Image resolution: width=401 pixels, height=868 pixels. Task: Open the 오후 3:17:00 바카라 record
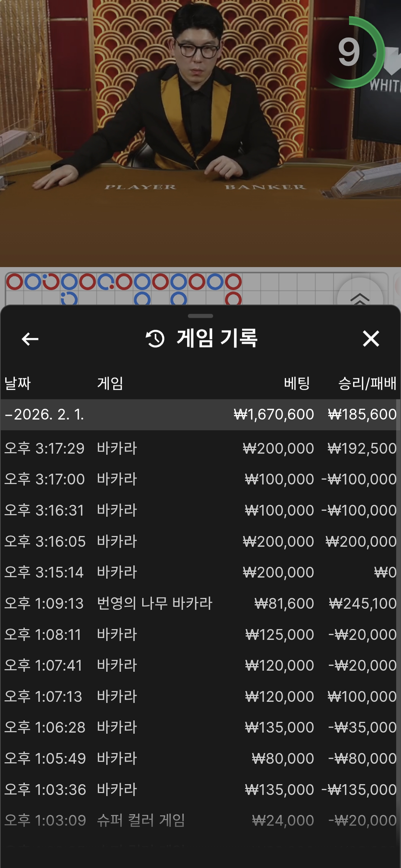200,479
